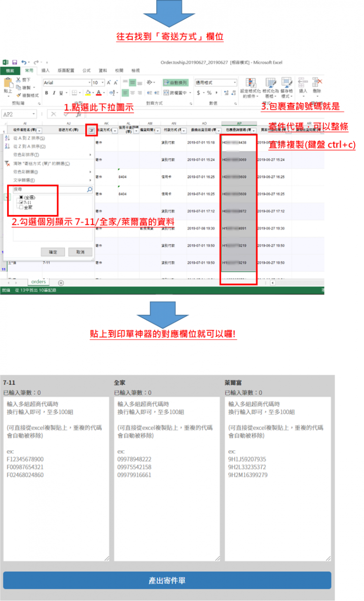Screen dimensions: 364x601
Task: Toggle Italic formatting button
Action: pos(54,92)
